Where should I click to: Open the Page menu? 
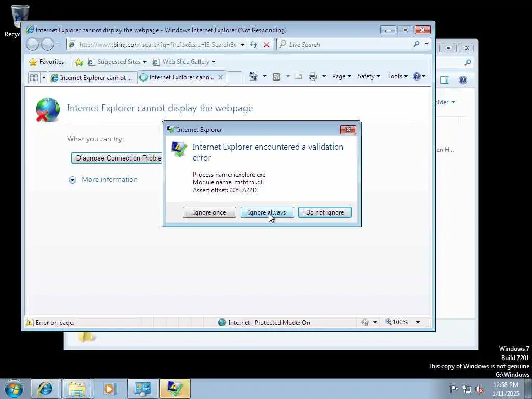click(341, 76)
